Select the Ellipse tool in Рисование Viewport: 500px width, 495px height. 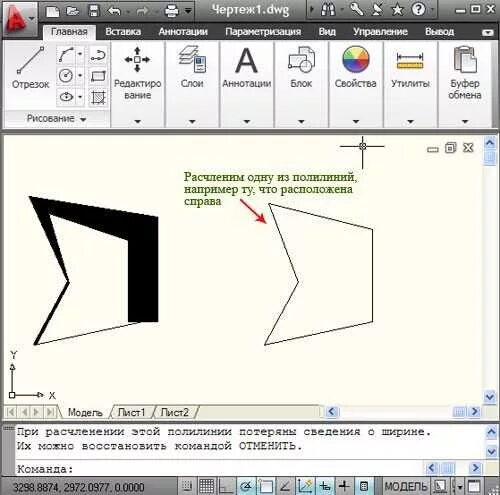(66, 97)
